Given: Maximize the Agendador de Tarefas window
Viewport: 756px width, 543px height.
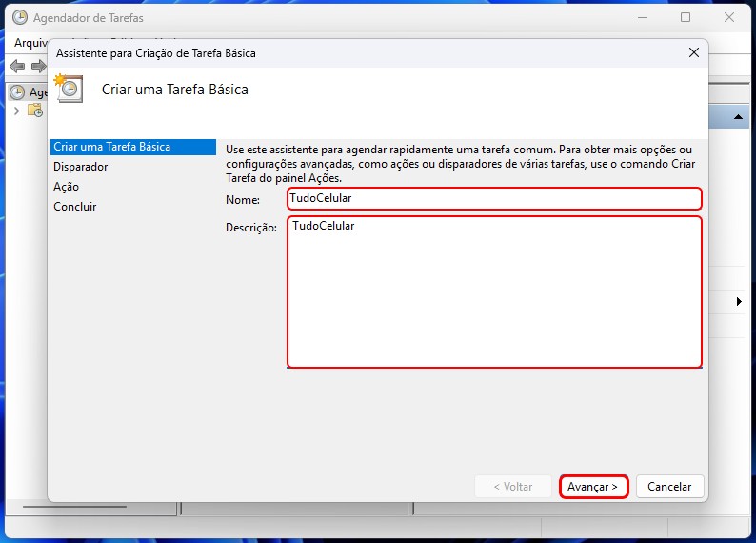Looking at the screenshot, I should [686, 17].
